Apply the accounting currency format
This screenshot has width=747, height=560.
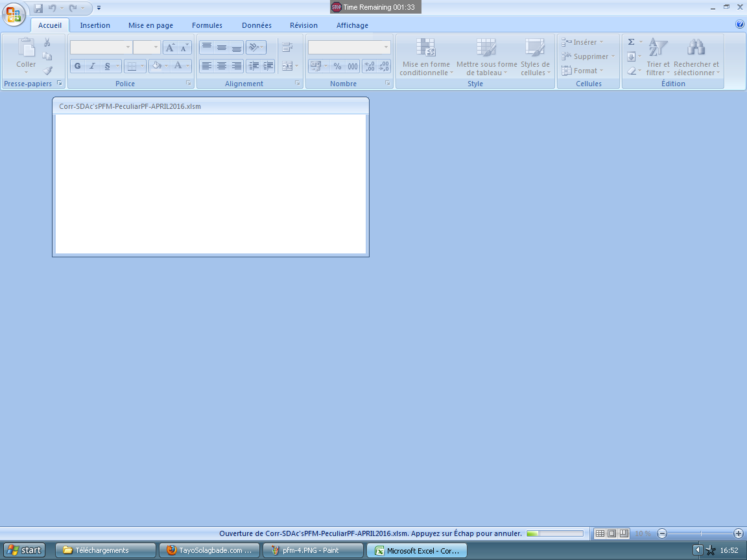(x=315, y=66)
